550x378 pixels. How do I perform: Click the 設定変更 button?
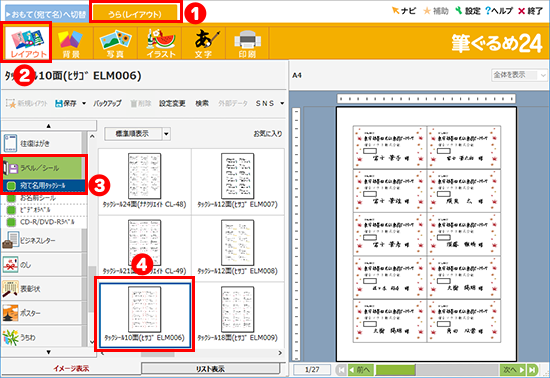click(x=172, y=103)
